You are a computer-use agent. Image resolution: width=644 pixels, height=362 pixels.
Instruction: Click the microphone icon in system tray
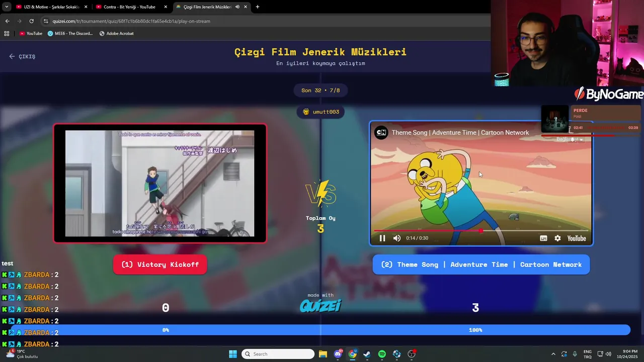(575, 354)
